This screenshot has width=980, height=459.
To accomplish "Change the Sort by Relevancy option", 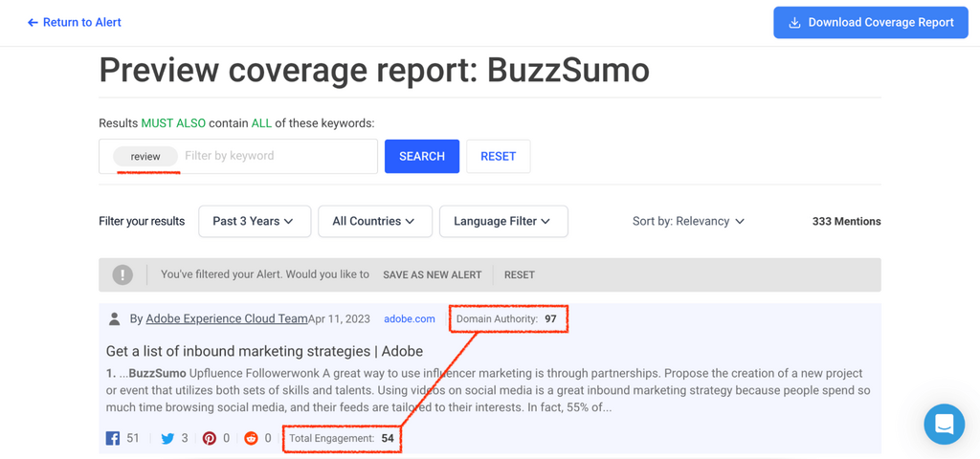I will pyautogui.click(x=688, y=221).
